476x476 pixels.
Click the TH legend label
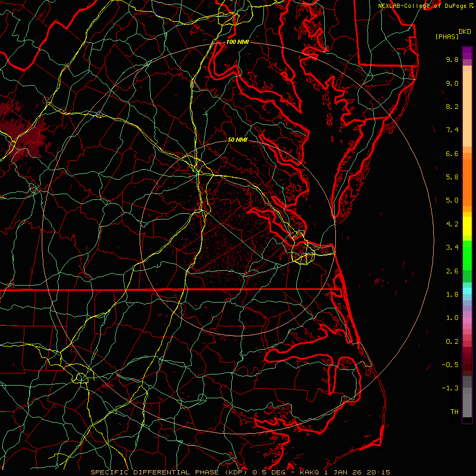point(454,412)
